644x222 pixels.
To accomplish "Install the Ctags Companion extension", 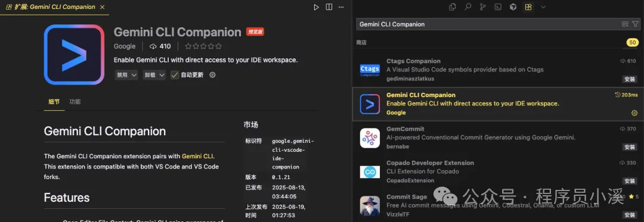I will pos(630,79).
